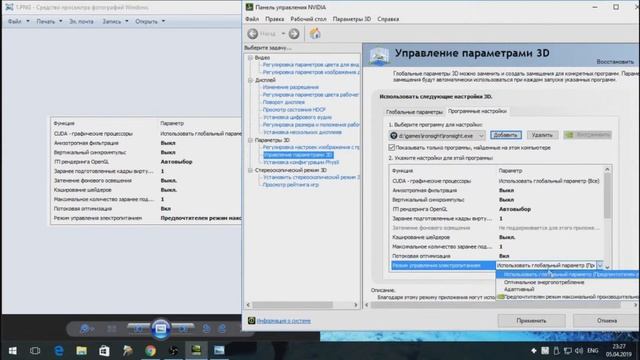Open the Эл. почта menu in Photo Viewer

pyautogui.click(x=81, y=21)
